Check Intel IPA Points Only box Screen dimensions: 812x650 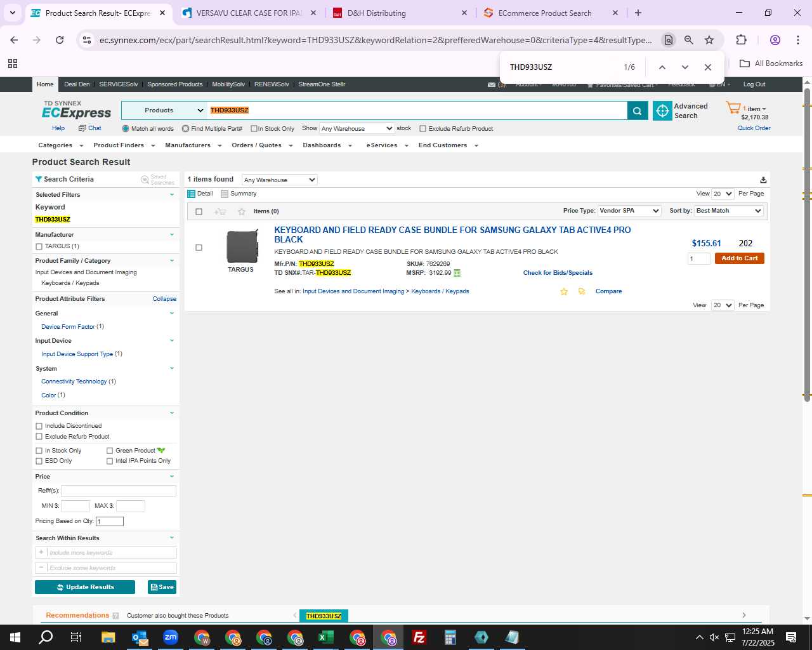(110, 461)
